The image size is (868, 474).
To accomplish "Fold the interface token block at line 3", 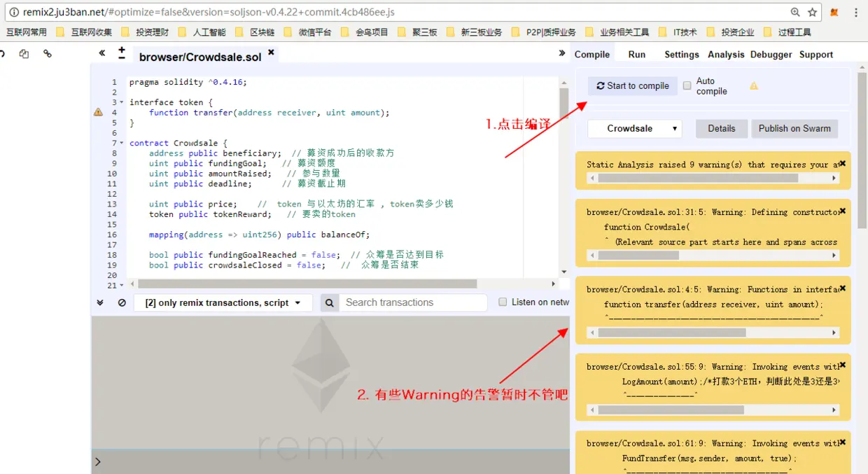I will (x=122, y=102).
